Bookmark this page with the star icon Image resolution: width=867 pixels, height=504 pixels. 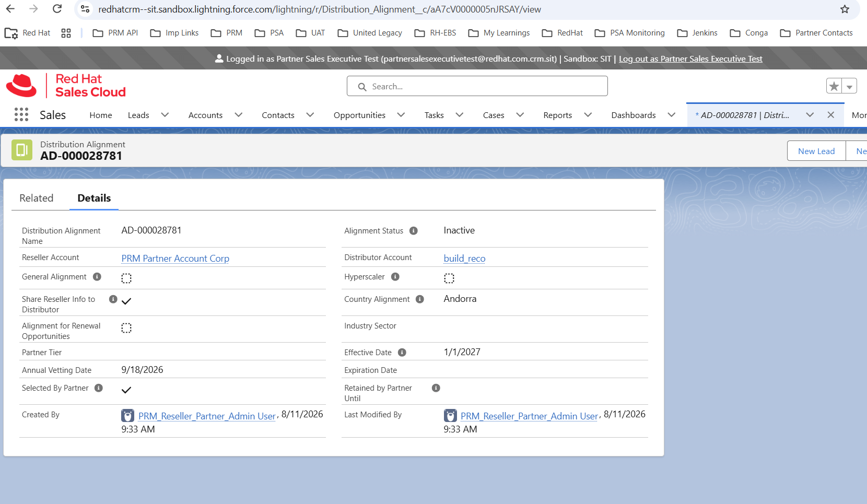point(845,9)
